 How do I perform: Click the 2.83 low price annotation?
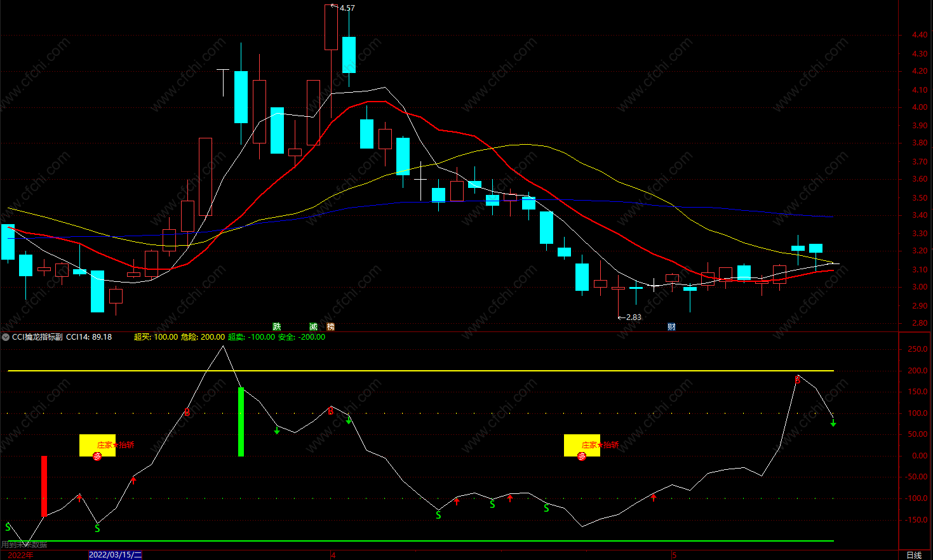click(x=633, y=317)
